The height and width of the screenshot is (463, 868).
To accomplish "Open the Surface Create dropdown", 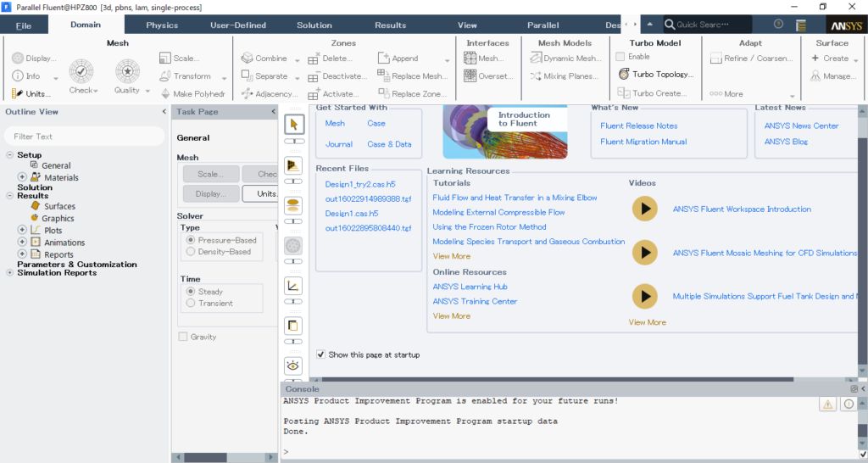I will [856, 59].
